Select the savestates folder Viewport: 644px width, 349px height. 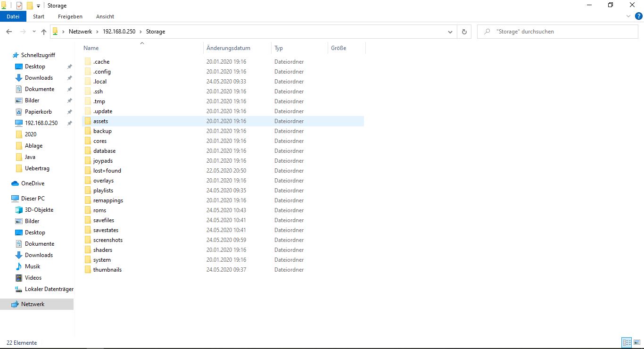pos(106,230)
